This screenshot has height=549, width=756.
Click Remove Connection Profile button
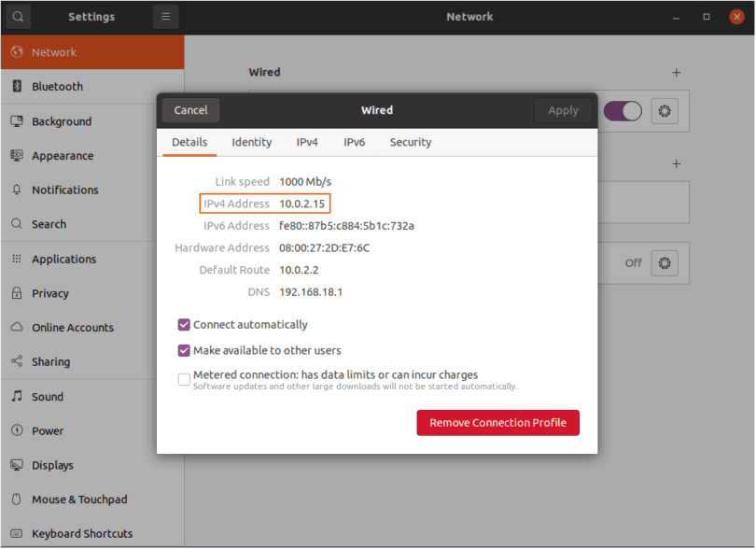[x=497, y=423]
